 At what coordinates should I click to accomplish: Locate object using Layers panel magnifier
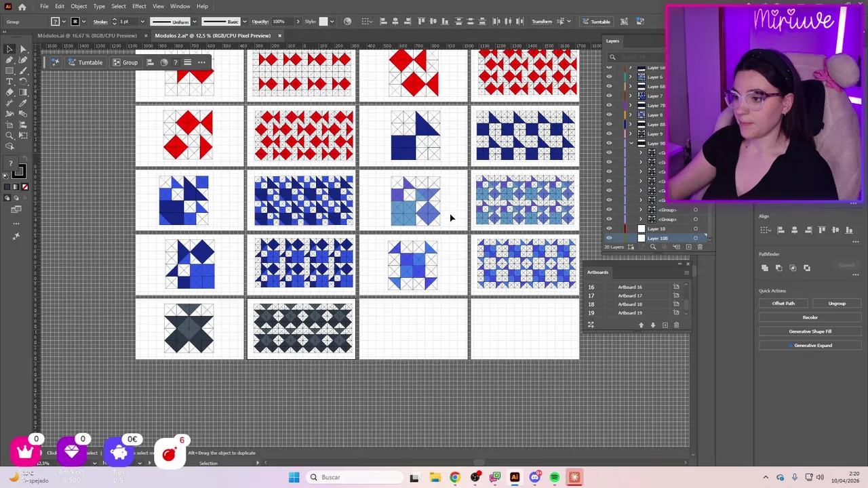click(653, 247)
